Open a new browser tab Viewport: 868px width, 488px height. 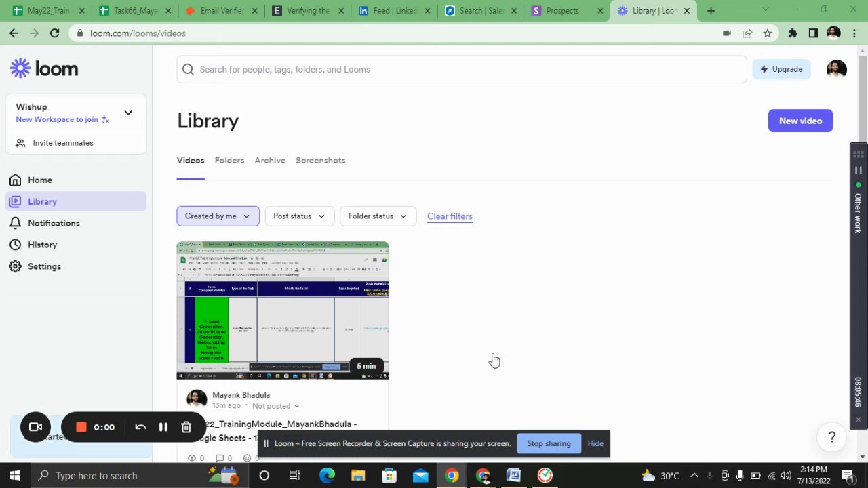pyautogui.click(x=711, y=11)
